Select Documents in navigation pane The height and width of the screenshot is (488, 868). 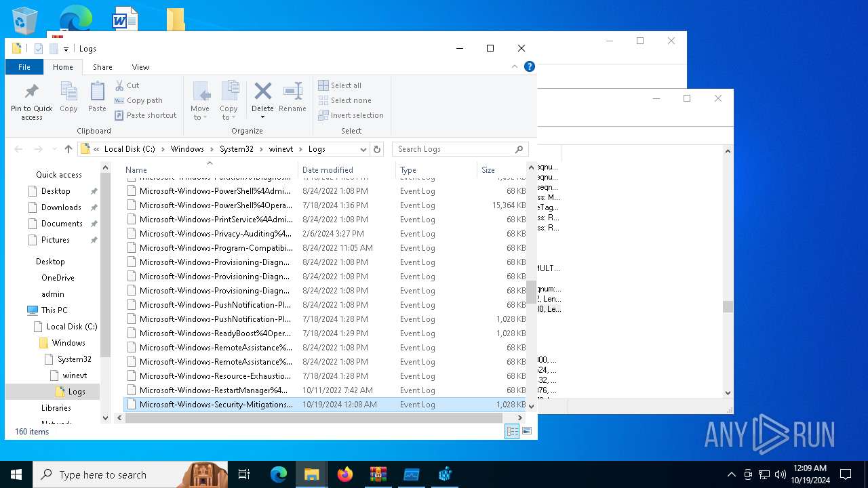tap(62, 224)
